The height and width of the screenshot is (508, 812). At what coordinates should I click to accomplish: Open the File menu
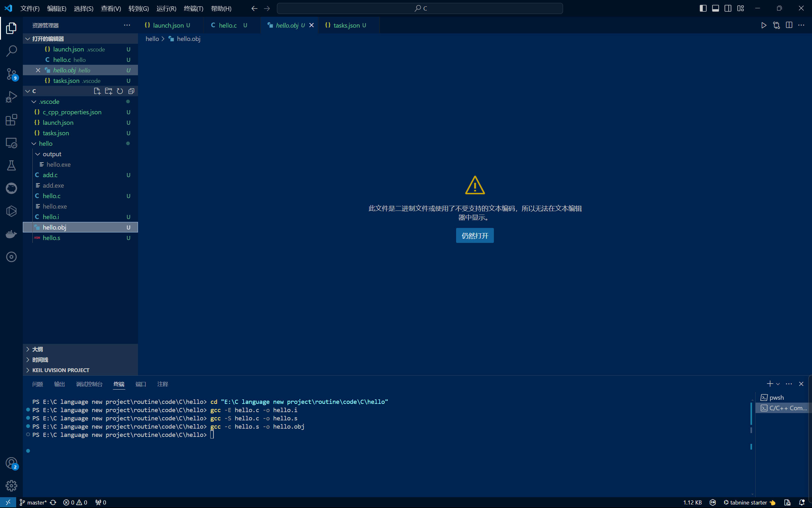pyautogui.click(x=30, y=8)
